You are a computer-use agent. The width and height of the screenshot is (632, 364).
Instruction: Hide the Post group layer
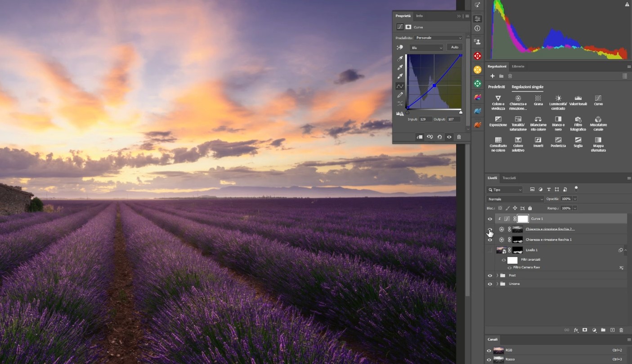pos(490,275)
